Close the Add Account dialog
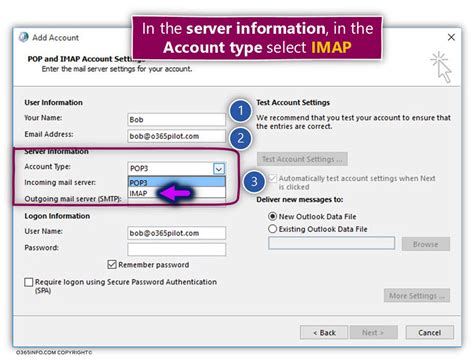The image size is (474, 360). pyautogui.click(x=451, y=37)
